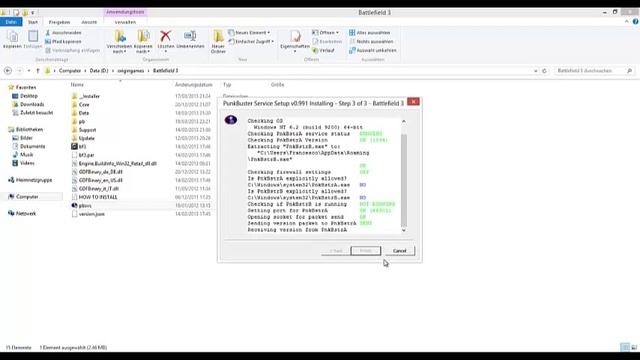Screen dimensions: 640x360
Task: Open address bar history dropdown
Action: (536, 71)
